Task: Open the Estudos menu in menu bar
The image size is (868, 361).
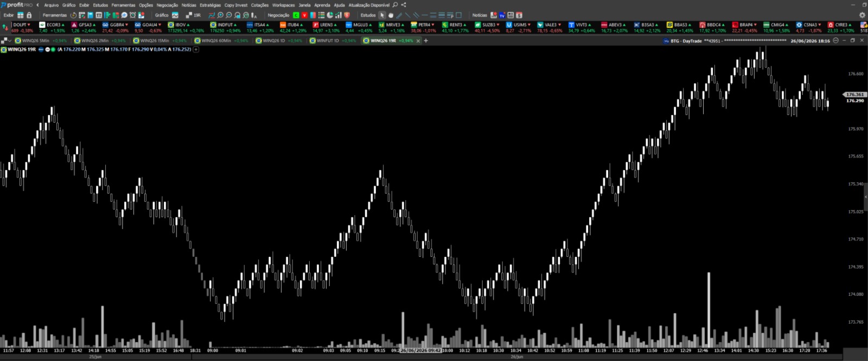Action: [x=100, y=5]
